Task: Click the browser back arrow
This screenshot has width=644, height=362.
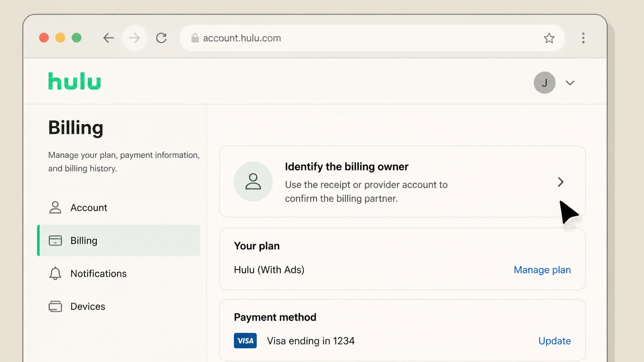Action: pyautogui.click(x=109, y=38)
